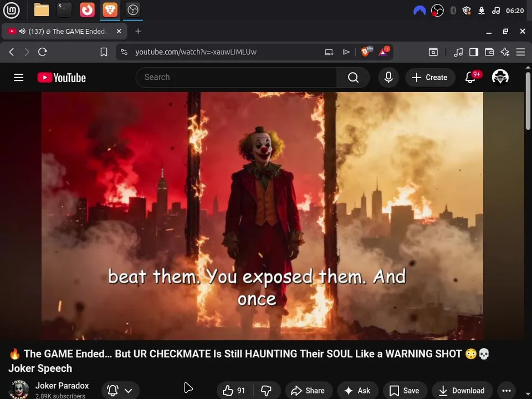View site settings icon in address bar
Screen dimensions: 532x399
click(124, 52)
